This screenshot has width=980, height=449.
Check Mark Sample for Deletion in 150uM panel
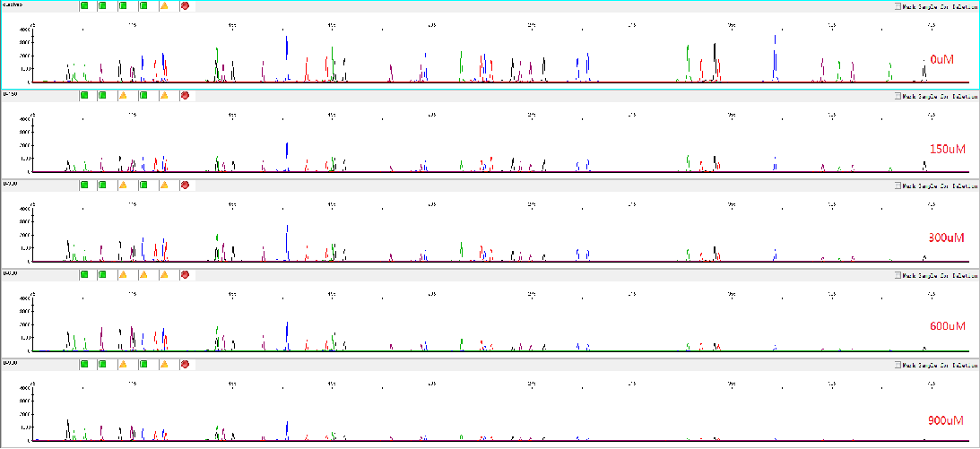898,96
